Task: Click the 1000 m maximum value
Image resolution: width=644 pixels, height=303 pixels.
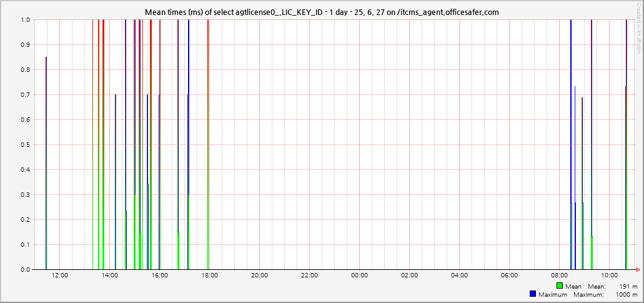Action: pos(627,294)
